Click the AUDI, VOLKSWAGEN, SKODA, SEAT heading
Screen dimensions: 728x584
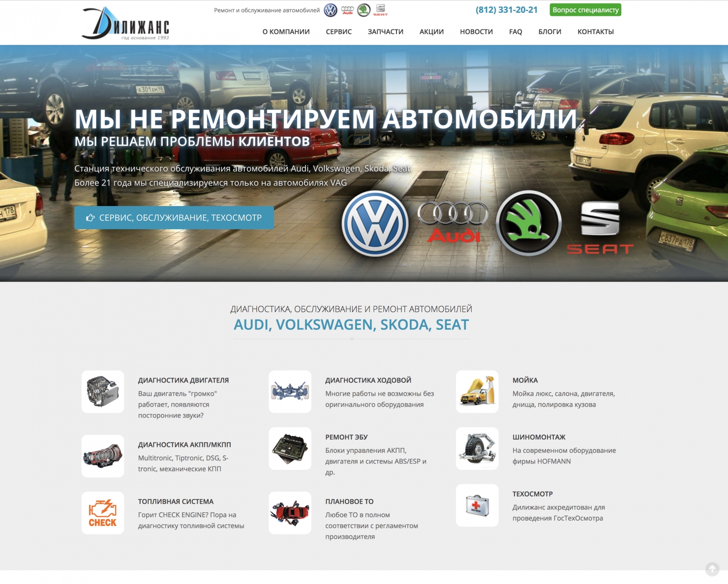tap(351, 324)
